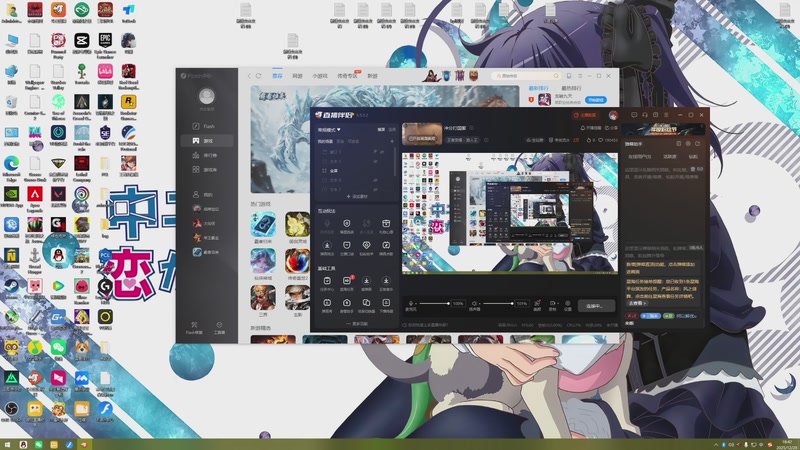Toggle visibility of second source row
The width and height of the screenshot is (800, 450).
coord(375,161)
